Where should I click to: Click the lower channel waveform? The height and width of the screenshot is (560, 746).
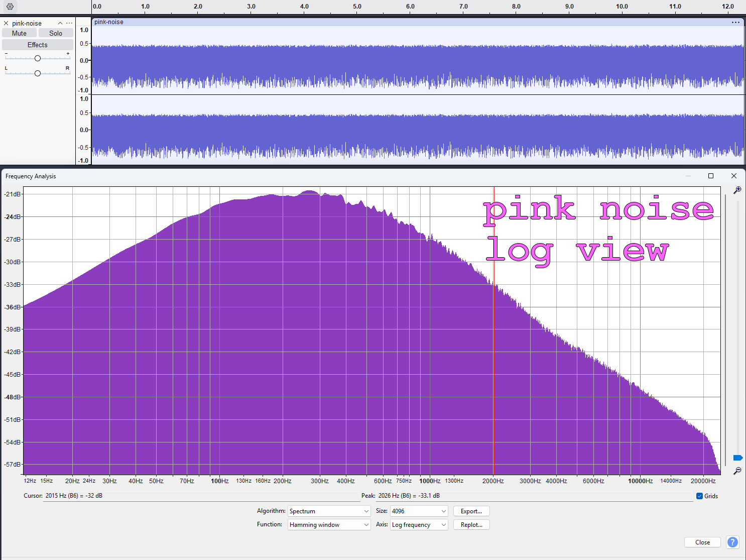(x=418, y=130)
